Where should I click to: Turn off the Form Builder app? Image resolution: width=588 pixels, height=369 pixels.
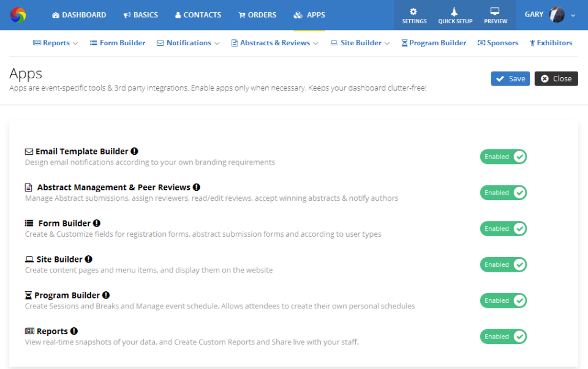pos(503,228)
